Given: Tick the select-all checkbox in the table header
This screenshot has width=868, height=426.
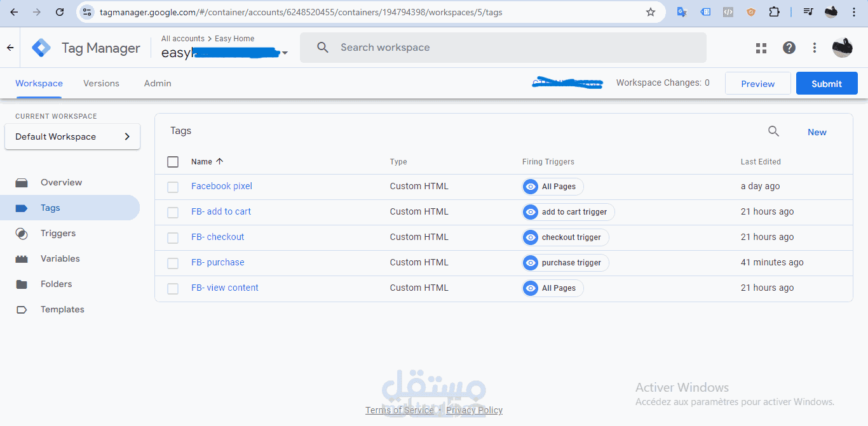Looking at the screenshot, I should pyautogui.click(x=173, y=162).
